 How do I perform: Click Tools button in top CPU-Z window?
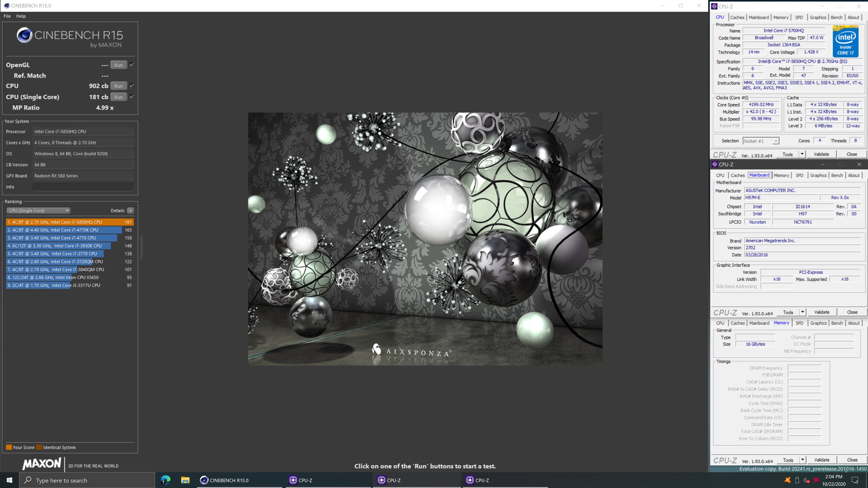point(788,154)
